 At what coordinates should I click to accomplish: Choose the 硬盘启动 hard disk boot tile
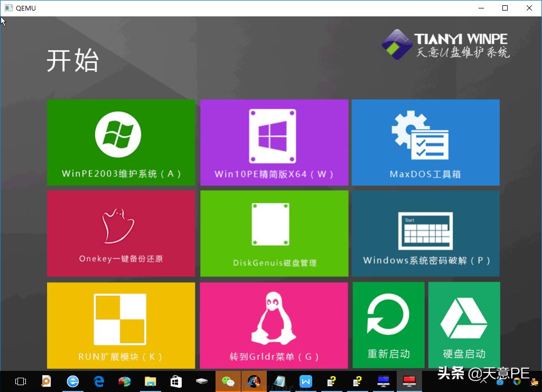pyautogui.click(x=464, y=325)
